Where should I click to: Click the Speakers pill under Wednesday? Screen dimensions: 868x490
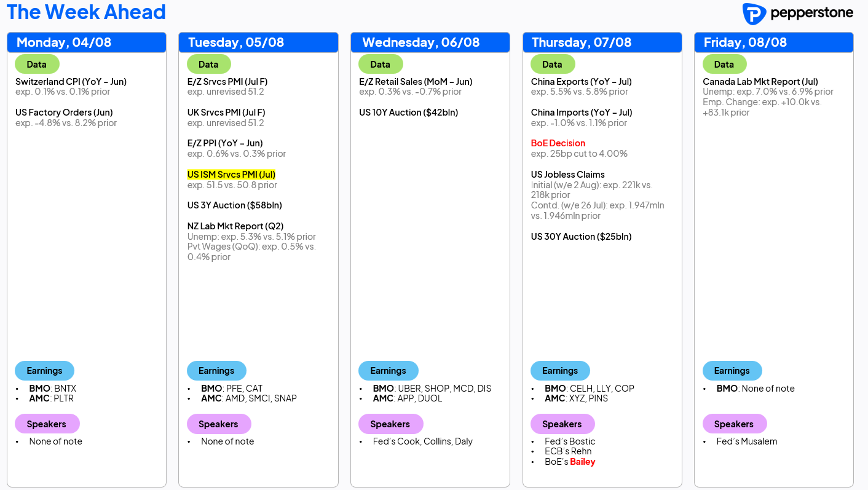click(x=390, y=424)
